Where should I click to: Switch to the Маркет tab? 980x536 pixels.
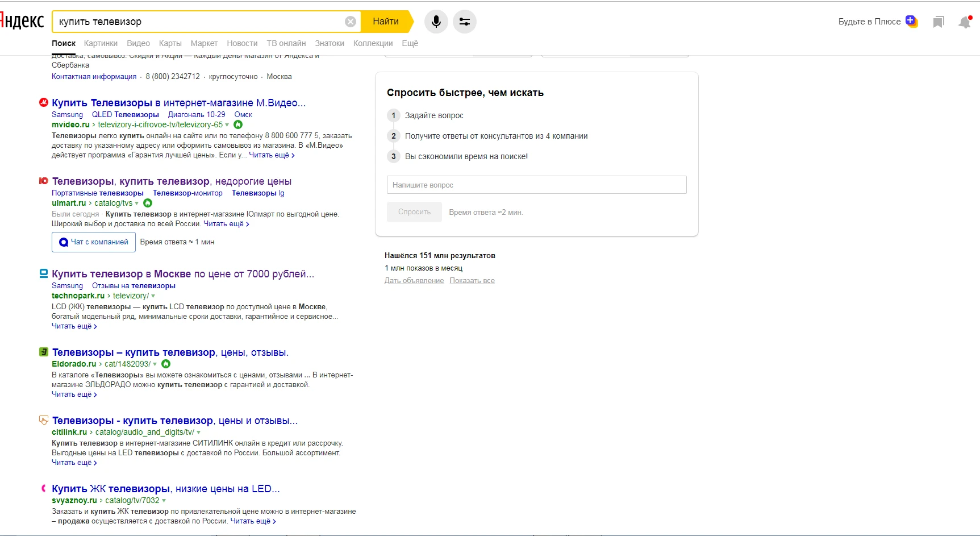[x=204, y=43]
